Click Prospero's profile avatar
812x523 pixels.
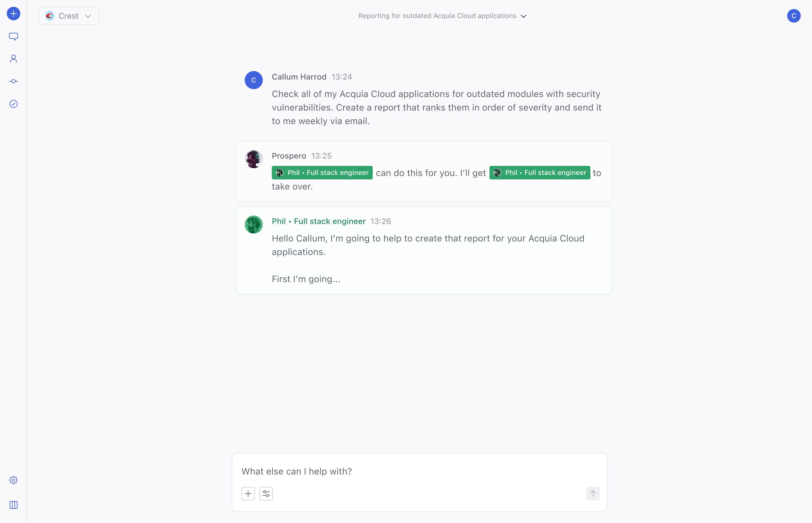[254, 159]
